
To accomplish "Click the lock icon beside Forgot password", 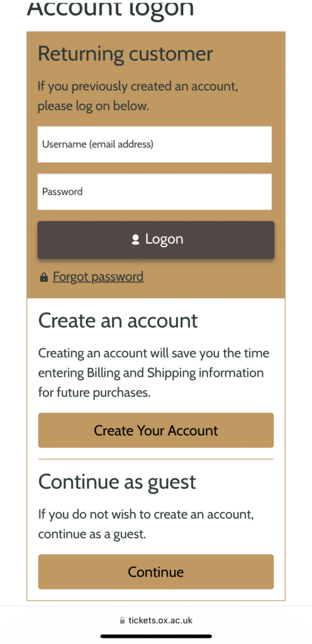I will coord(43,278).
